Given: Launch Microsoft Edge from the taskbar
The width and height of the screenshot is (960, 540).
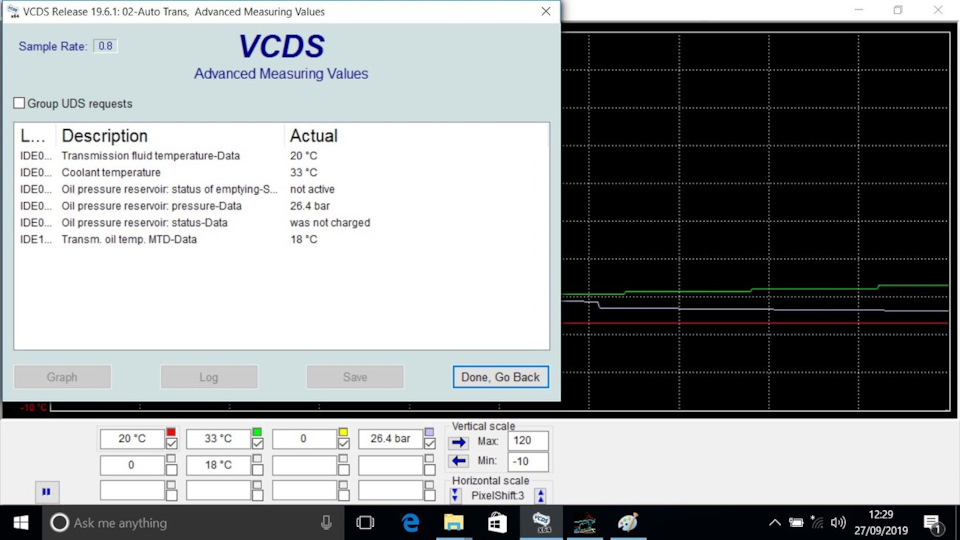Looking at the screenshot, I should point(410,523).
